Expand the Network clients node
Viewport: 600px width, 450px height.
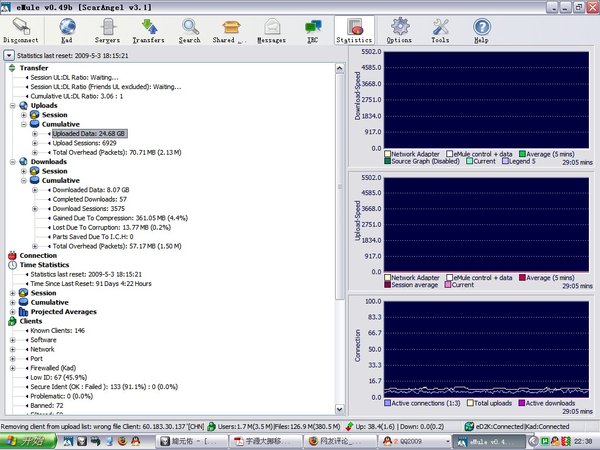tap(12, 349)
